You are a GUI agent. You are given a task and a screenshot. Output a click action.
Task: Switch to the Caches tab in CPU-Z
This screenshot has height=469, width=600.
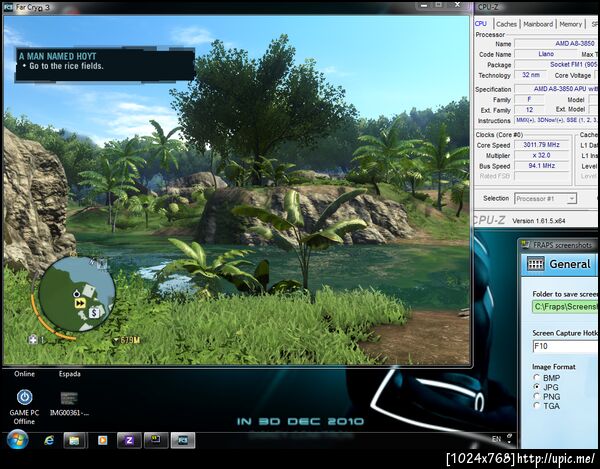click(x=506, y=24)
